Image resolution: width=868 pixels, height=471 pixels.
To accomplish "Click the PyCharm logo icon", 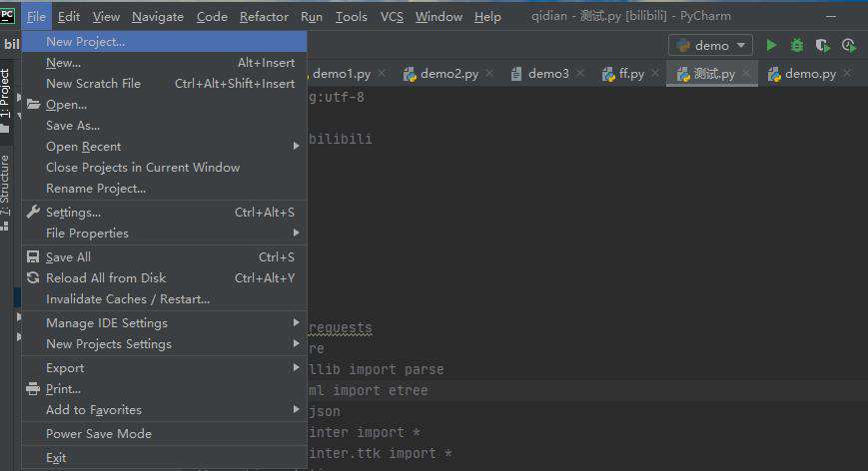I will click(x=7, y=16).
